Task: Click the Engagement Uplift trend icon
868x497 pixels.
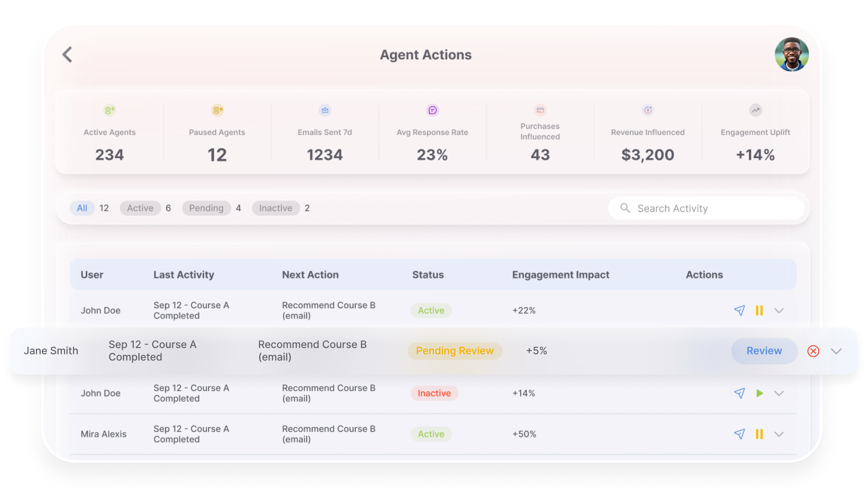Action: coord(755,110)
